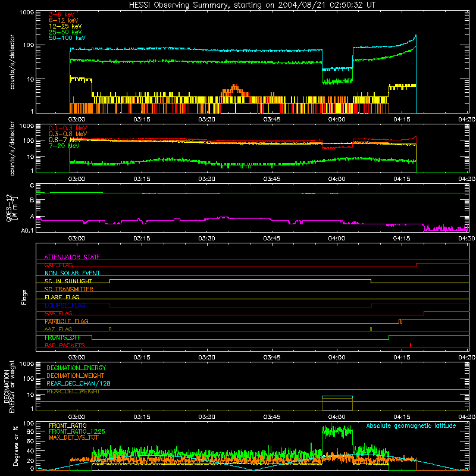476x476 pixels.
Task: Click the green 25-50 keV legend entry
Action: click(x=65, y=32)
